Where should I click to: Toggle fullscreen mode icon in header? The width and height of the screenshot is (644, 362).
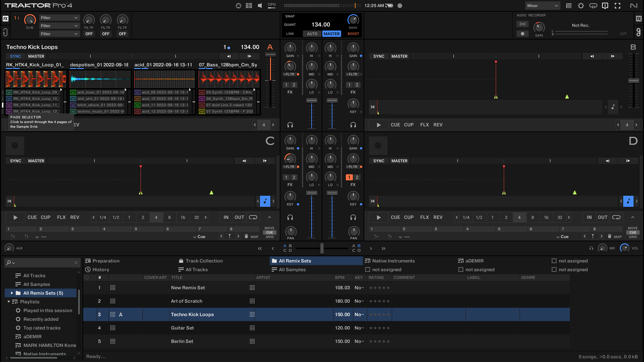(x=618, y=6)
